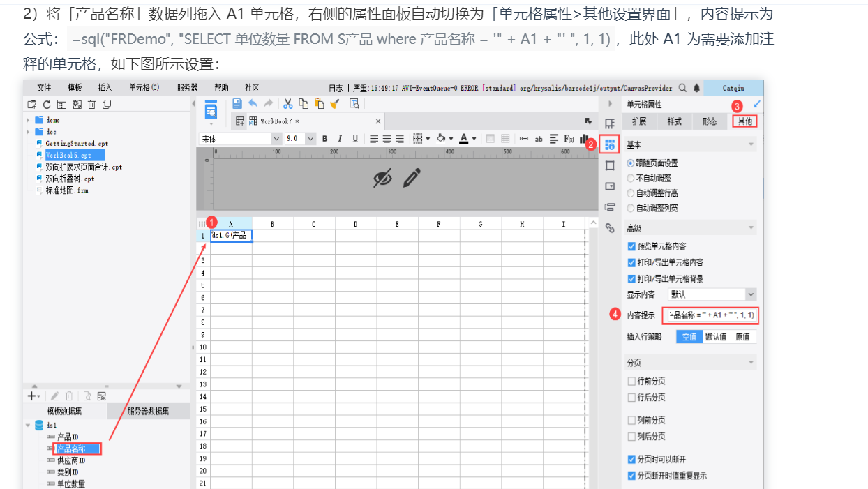Click the Copy icon in the toolbar
The image size is (868, 489).
tap(304, 104)
